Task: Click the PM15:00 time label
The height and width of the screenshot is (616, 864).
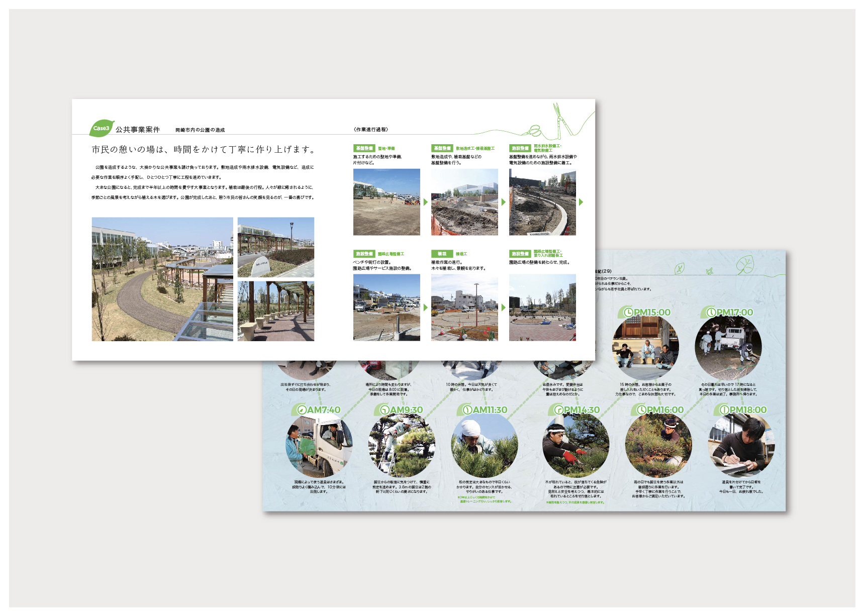Action: 652,313
